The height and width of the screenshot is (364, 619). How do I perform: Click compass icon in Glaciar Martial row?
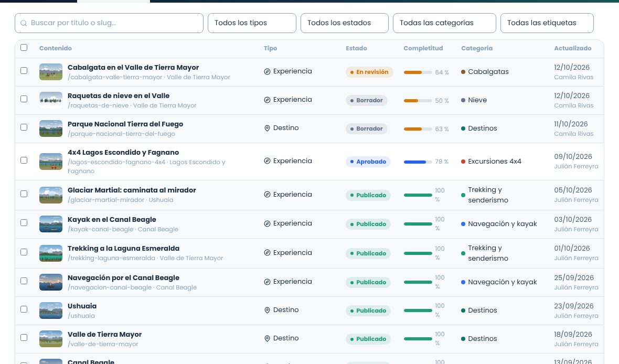[267, 195]
